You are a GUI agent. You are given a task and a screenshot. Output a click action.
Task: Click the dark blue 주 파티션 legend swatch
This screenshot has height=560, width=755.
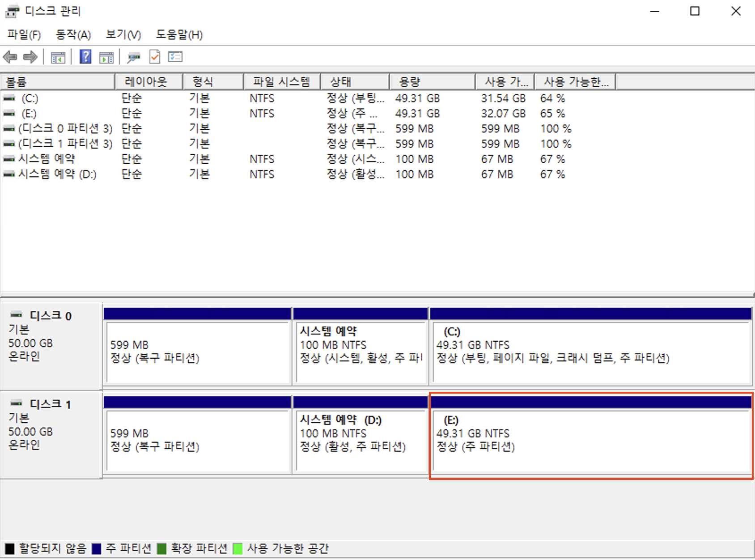pyautogui.click(x=97, y=548)
